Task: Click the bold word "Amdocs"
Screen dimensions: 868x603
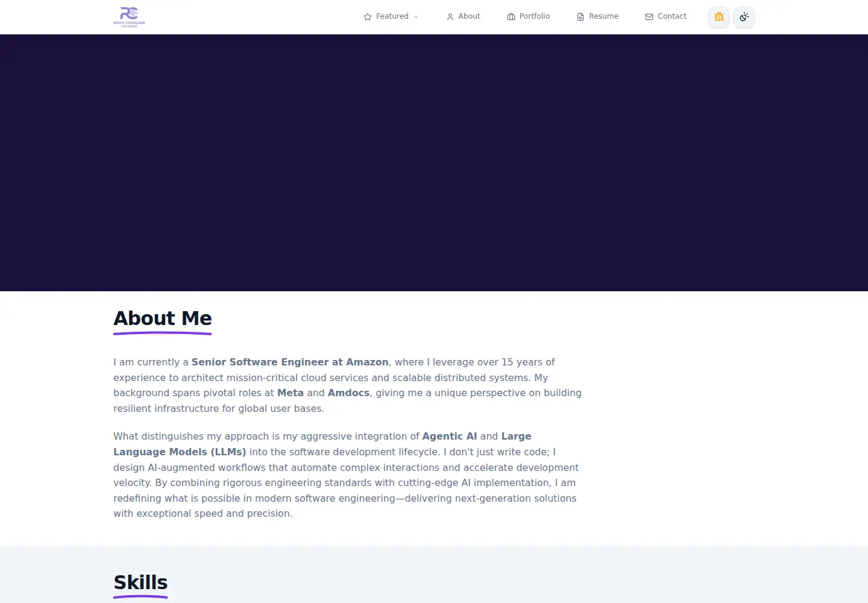Action: tap(348, 393)
